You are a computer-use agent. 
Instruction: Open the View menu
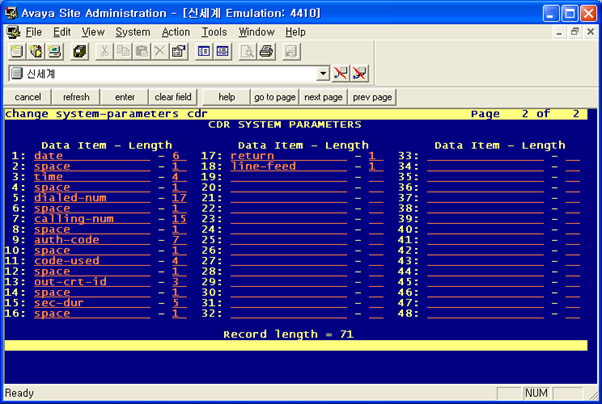[x=93, y=32]
